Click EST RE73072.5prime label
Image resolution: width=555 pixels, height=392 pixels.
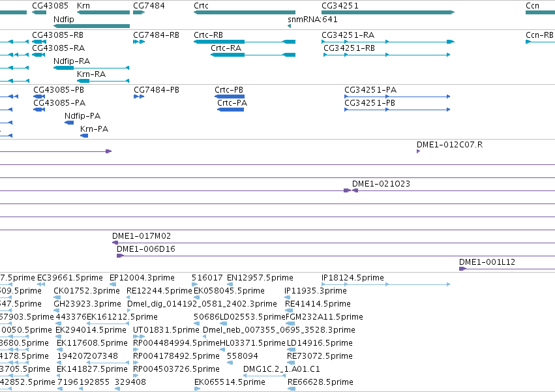pos(320,356)
